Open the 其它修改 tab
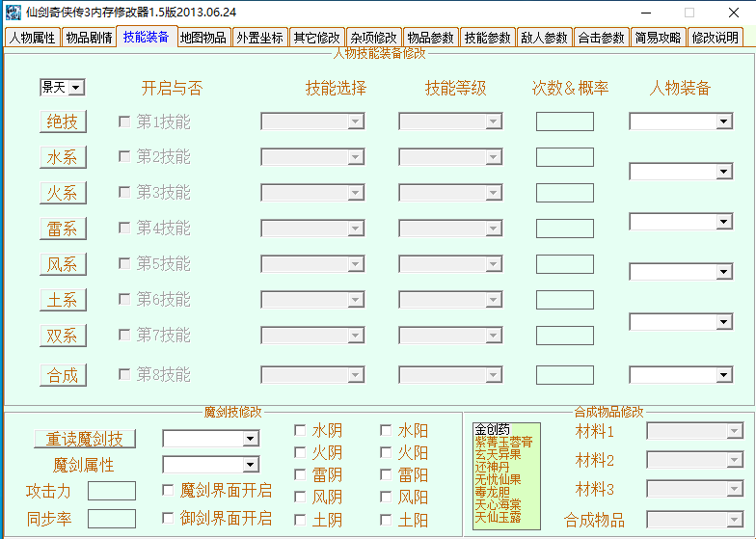 point(316,37)
